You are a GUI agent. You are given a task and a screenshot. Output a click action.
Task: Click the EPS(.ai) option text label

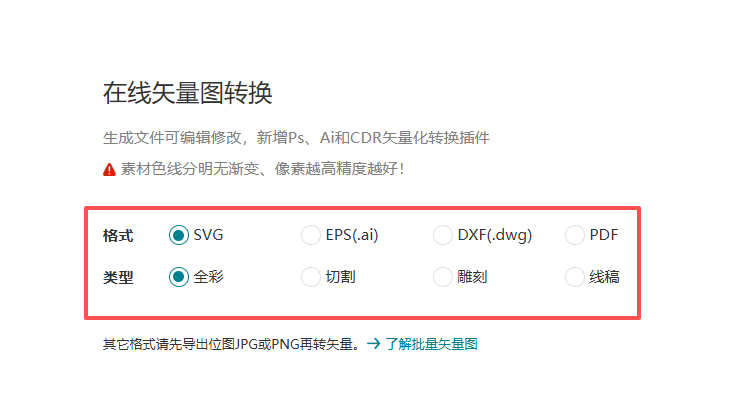[x=352, y=235]
